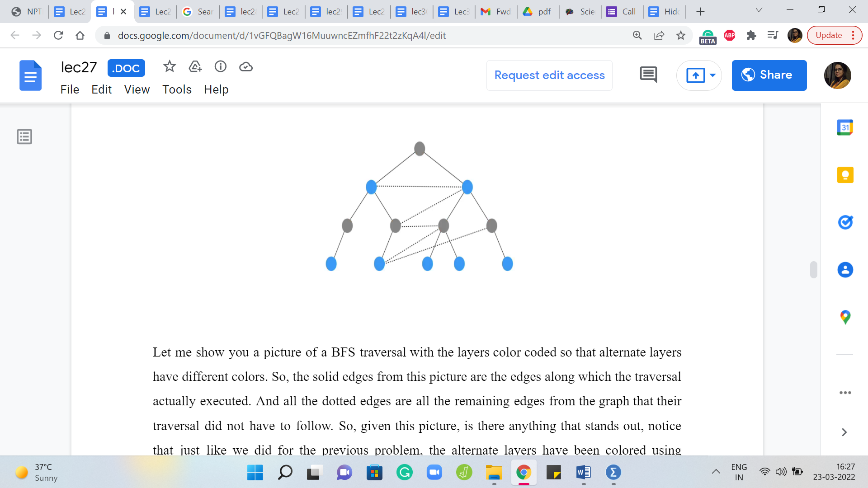Click Request edit access button
Image resolution: width=868 pixels, height=488 pixels.
[549, 75]
